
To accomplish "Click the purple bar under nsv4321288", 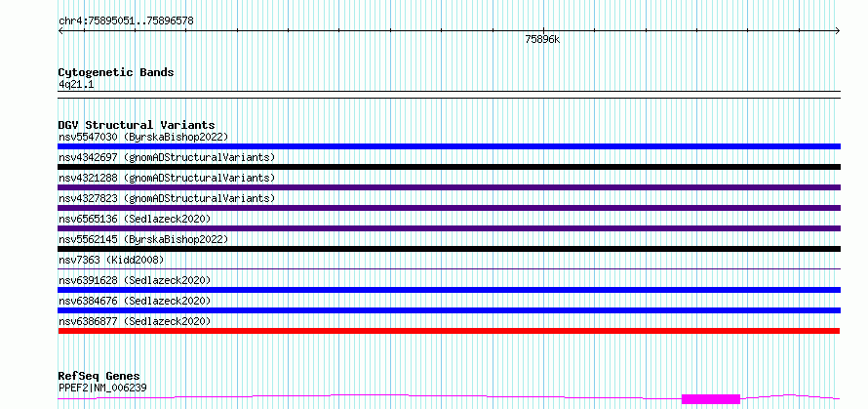I will pos(449,187).
